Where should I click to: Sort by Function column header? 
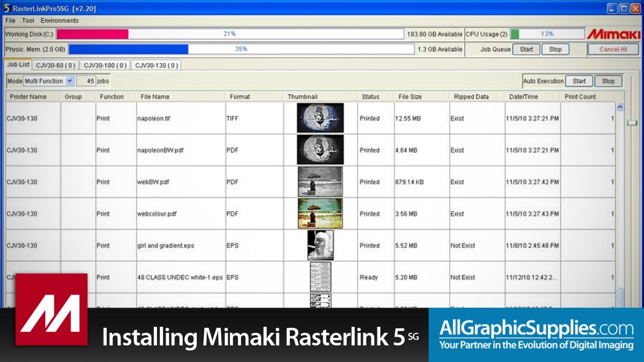coord(116,97)
